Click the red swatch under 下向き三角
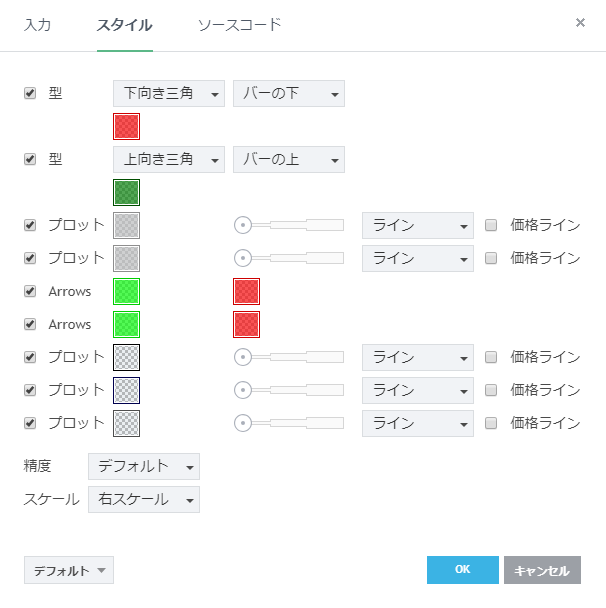Image resolution: width=606 pixels, height=608 pixels. pos(127,126)
